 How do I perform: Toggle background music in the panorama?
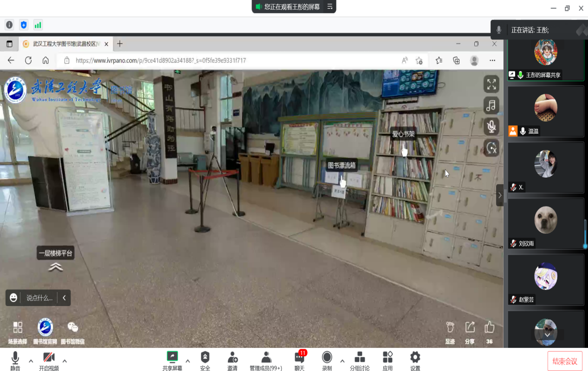point(491,105)
